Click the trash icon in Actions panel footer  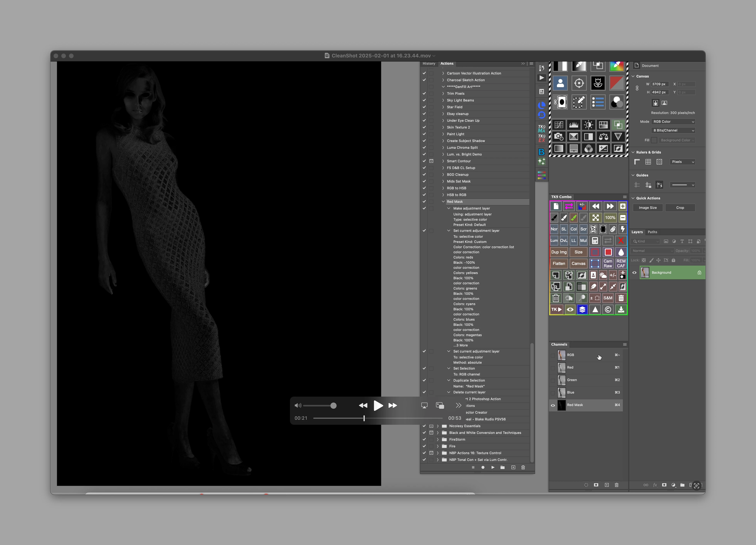523,467
